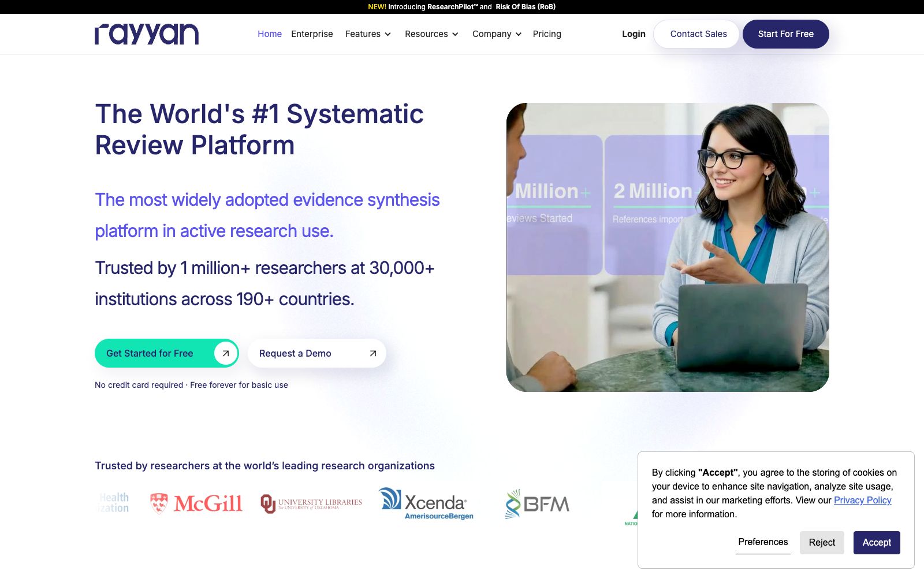Click Get Started for Free
This screenshot has width=924, height=578.
tap(167, 353)
